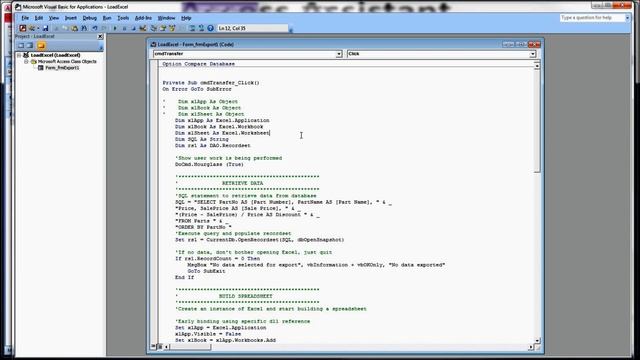Click View Code in Project panel
Screen dimensions: 640x360
tap(21, 45)
